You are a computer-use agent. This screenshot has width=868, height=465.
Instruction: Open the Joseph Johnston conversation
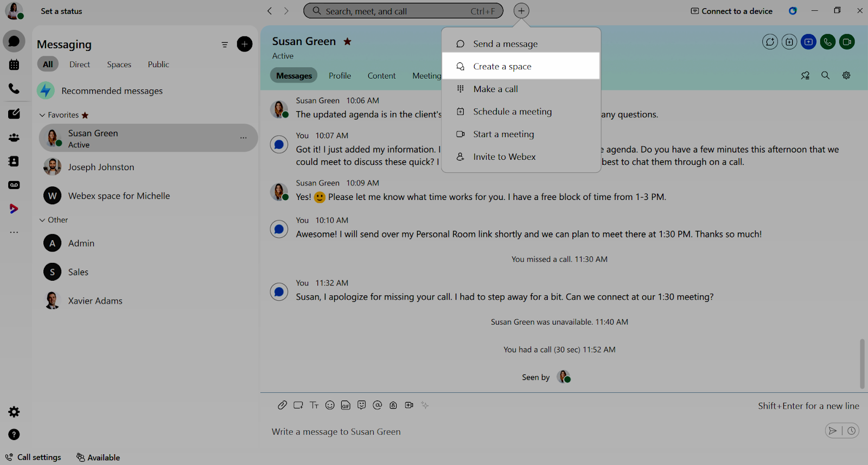148,167
